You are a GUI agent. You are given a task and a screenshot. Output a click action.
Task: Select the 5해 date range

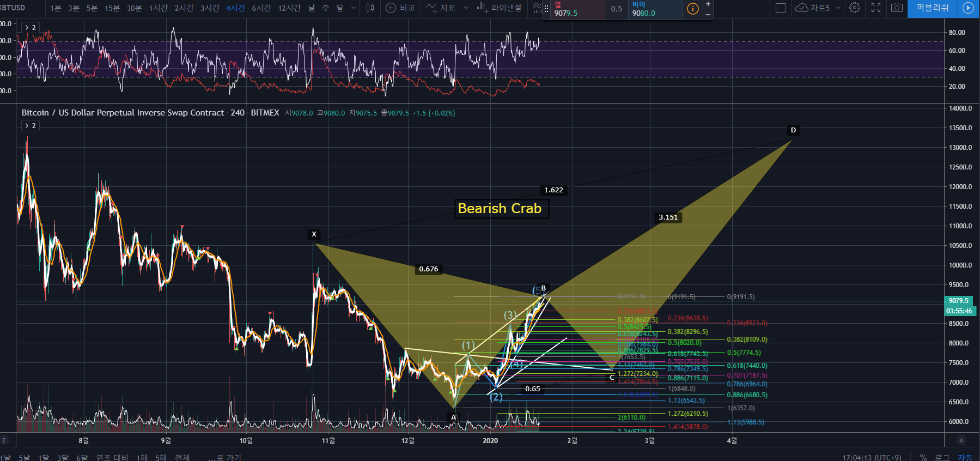161,457
